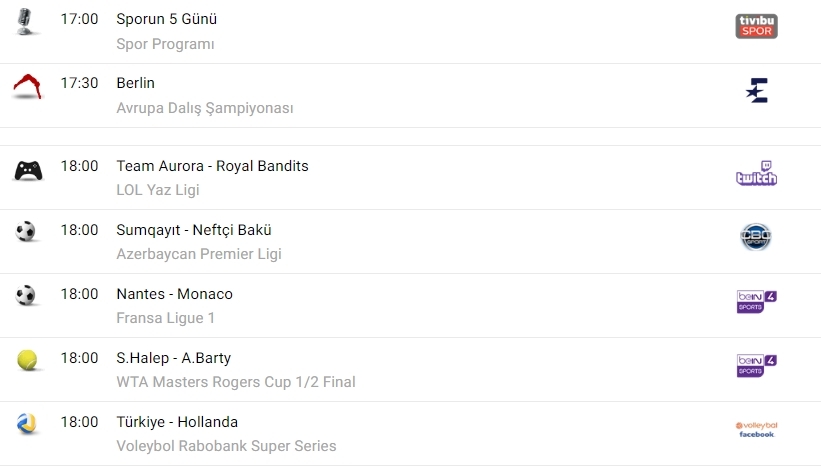
Task: Open beIN Sports 4 logo for tennis match
Action: [x=756, y=365]
